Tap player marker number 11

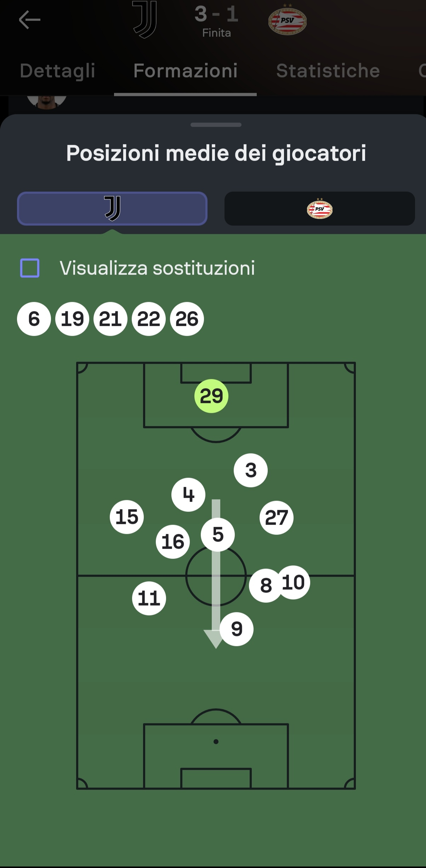pos(149,598)
